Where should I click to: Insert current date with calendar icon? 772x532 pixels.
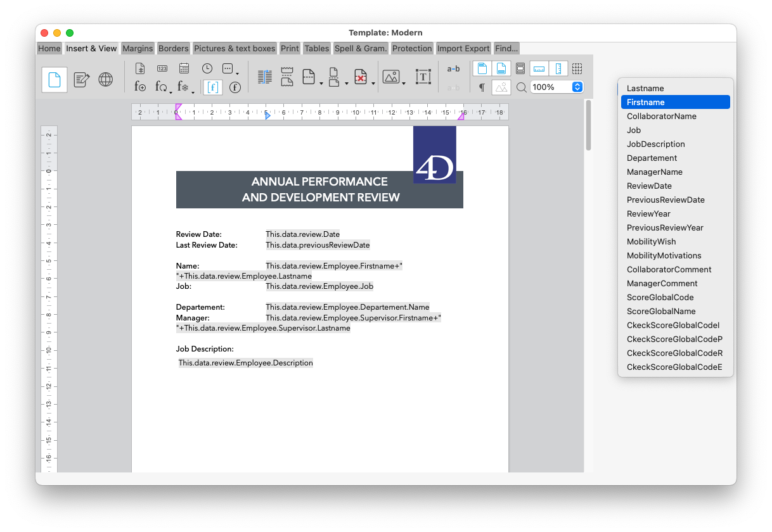[x=184, y=68]
